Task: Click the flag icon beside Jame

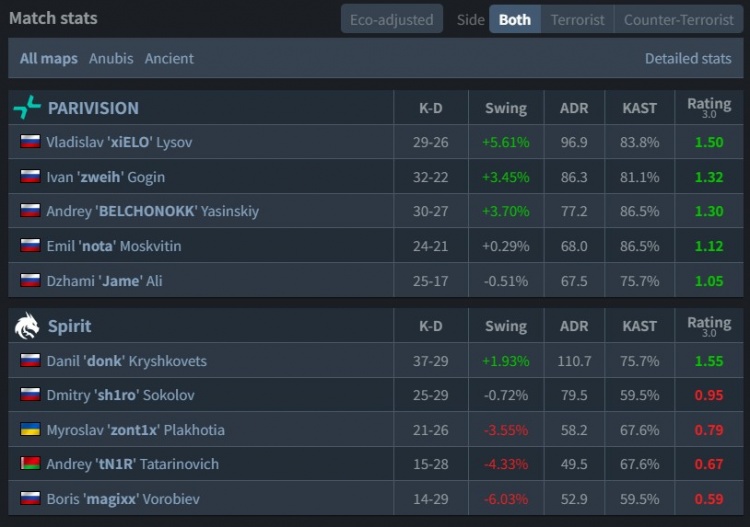Action: coord(30,281)
